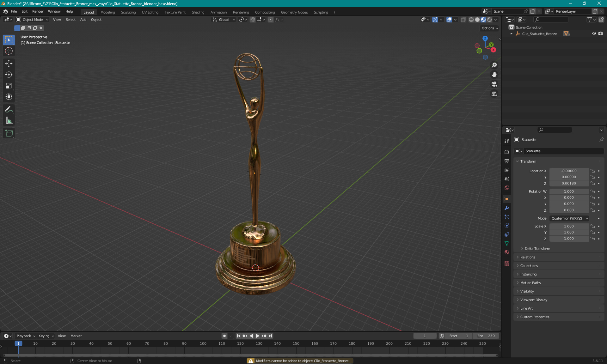The width and height of the screenshot is (607, 364).
Task: Switch to solid viewport shading
Action: [477, 20]
